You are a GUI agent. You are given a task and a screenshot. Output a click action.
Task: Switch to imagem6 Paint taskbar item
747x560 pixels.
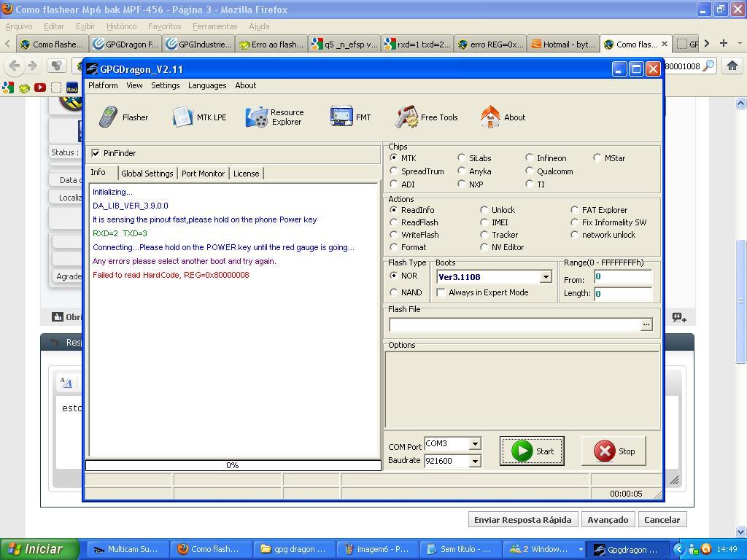(x=377, y=549)
